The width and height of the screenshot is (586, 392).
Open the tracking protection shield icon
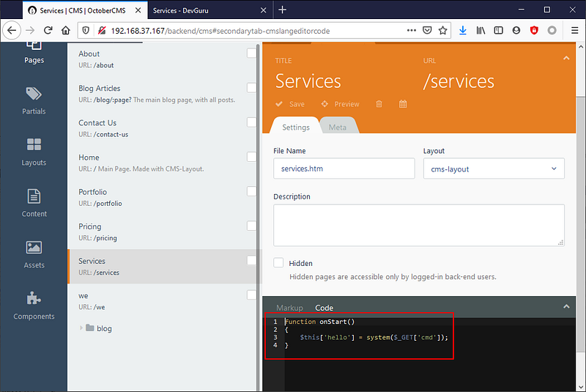[x=86, y=31]
